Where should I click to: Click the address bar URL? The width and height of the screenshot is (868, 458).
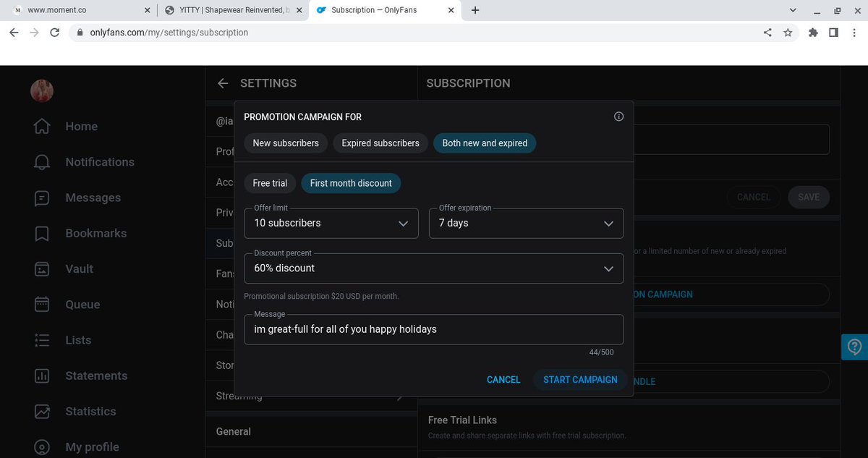pos(169,33)
